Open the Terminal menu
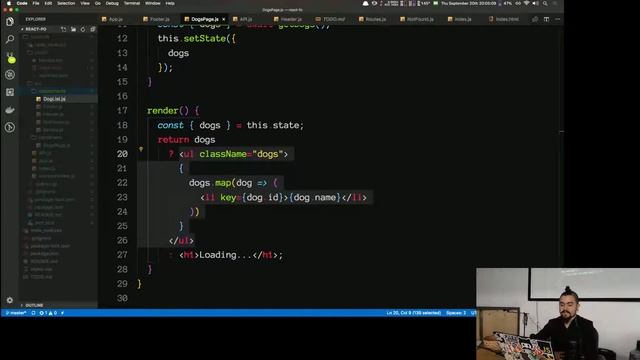 click(132, 3)
